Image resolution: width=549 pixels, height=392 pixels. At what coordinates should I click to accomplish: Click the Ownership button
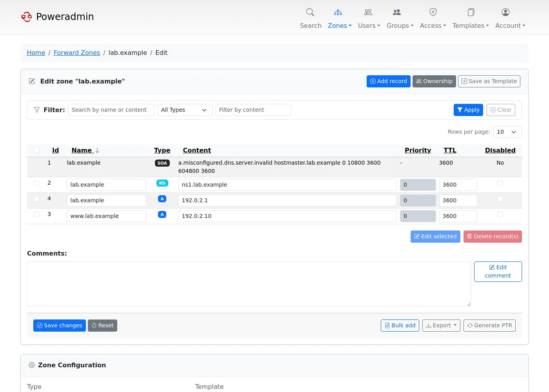(434, 81)
